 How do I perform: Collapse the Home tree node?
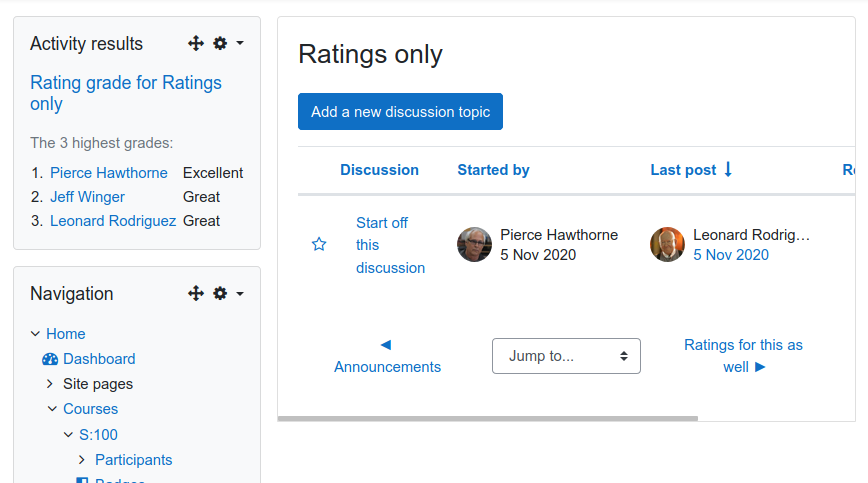[35, 334]
